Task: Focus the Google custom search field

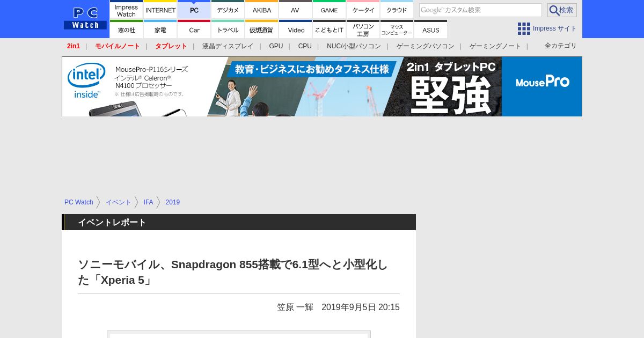Action: [x=480, y=10]
